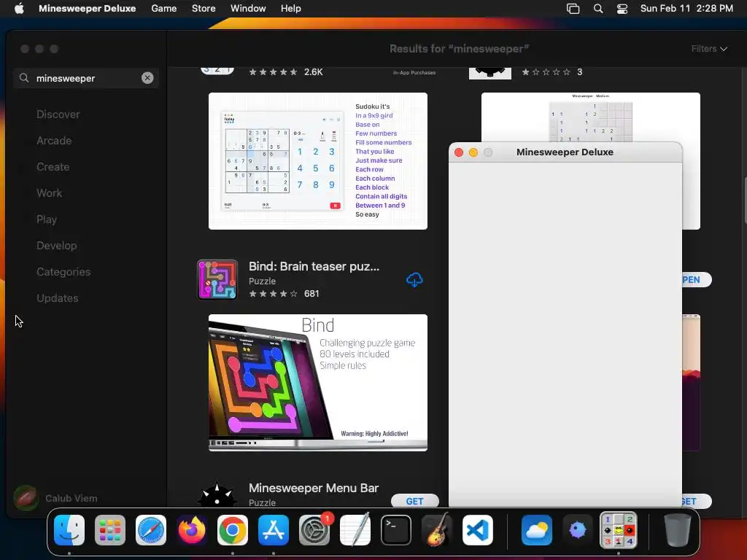Select Arcade in App Store sidebar
The image size is (747, 560).
(x=54, y=141)
